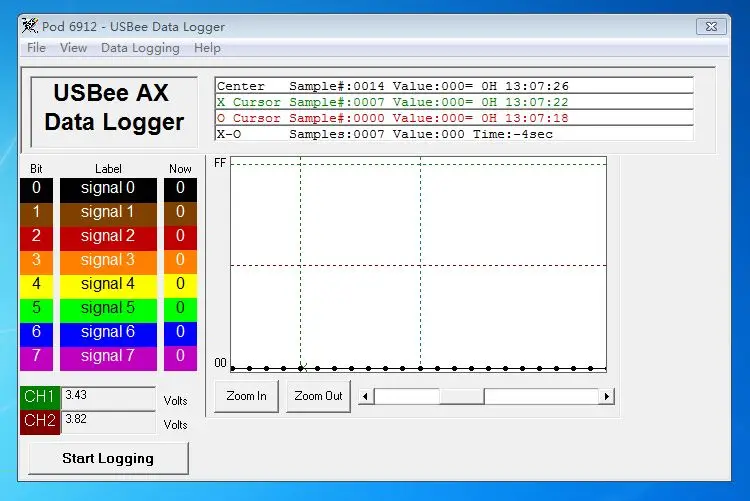The width and height of the screenshot is (750, 501).
Task: Open the Data Logging menu
Action: click(140, 48)
